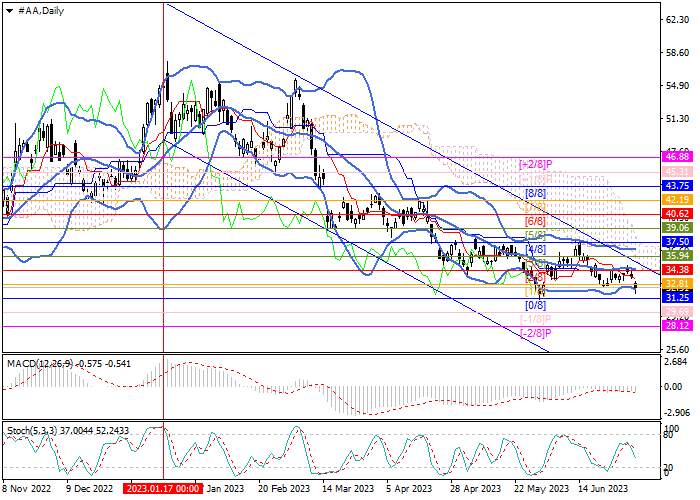The height and width of the screenshot is (500, 700).
Task: Open the chart menu arrow beside #AA,Daily
Action: [9, 11]
